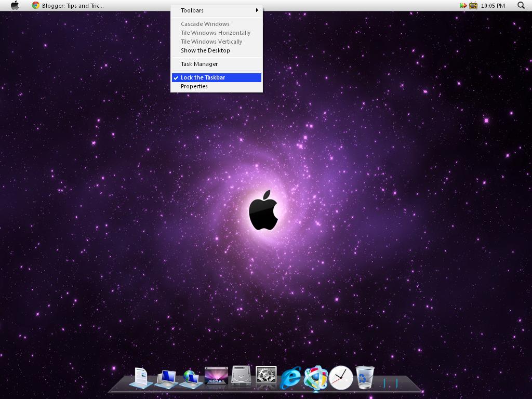Click the documents stack icon in the dock

[141, 377]
